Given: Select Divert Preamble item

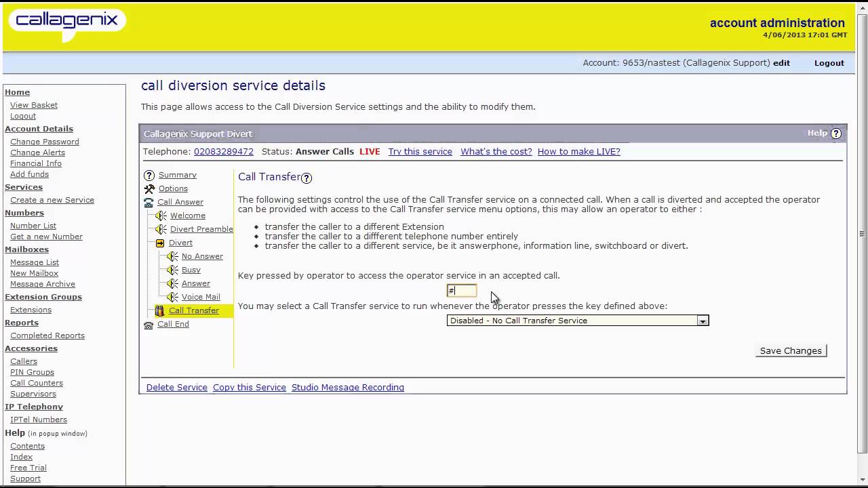Looking at the screenshot, I should (201, 229).
